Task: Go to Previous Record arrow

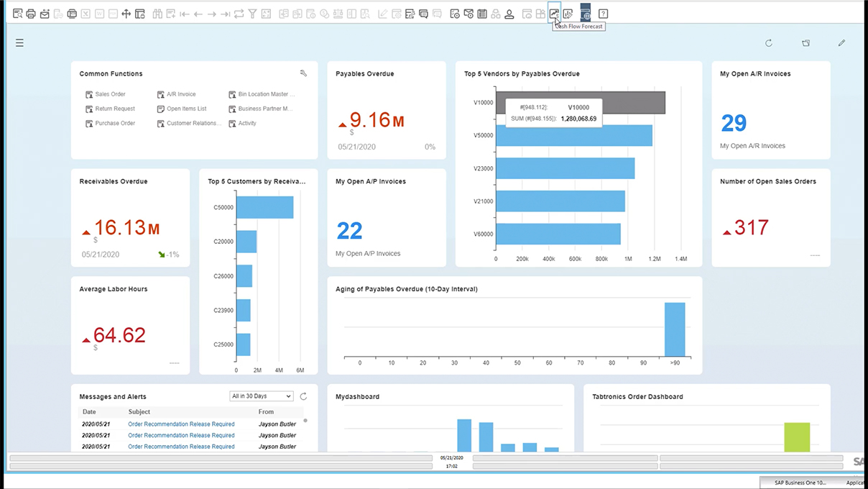Action: click(198, 14)
